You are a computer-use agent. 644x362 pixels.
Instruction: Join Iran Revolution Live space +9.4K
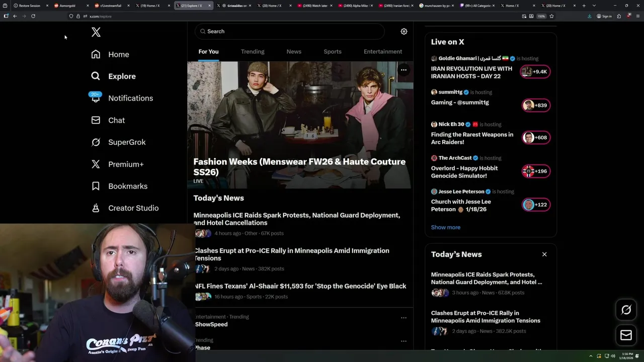coord(535,71)
